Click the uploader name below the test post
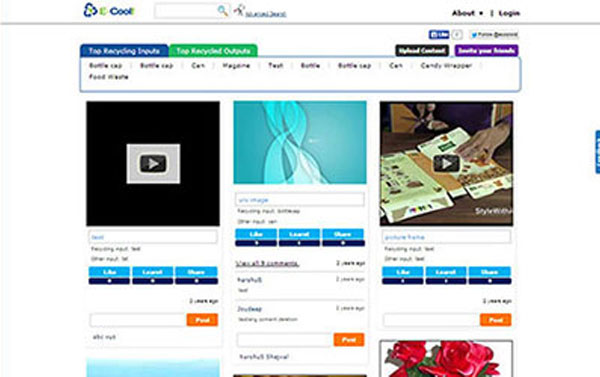This screenshot has width=600, height=377. (x=104, y=337)
